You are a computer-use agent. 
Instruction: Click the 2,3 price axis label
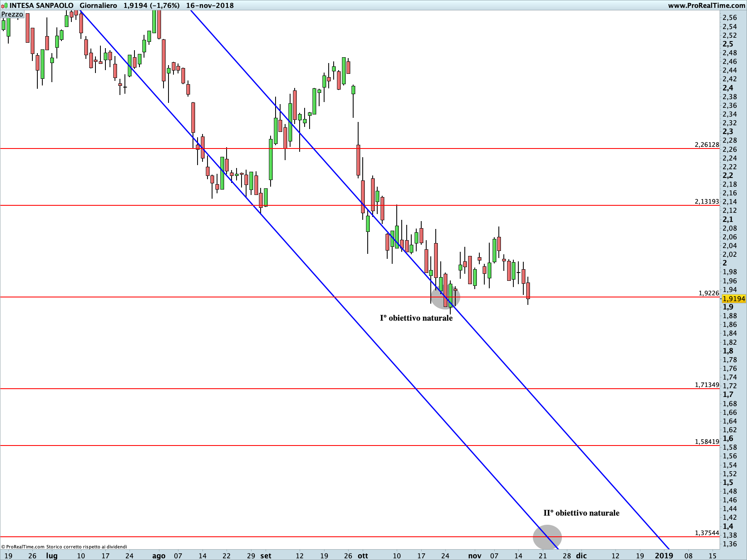pos(728,131)
